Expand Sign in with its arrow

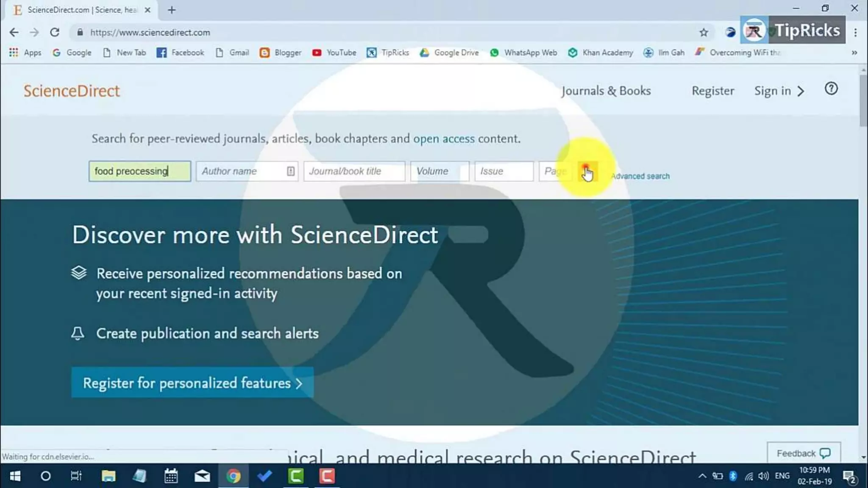[x=800, y=91]
